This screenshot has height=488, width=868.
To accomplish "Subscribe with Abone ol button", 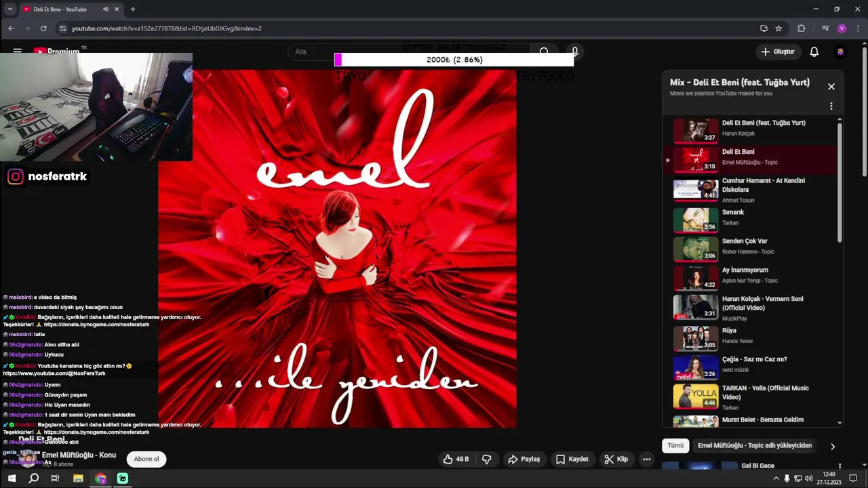I will tap(146, 459).
